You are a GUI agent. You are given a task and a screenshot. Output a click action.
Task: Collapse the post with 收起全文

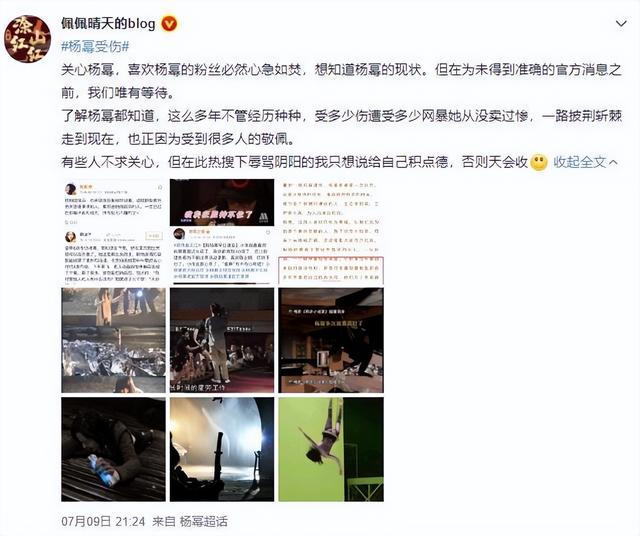click(x=580, y=162)
